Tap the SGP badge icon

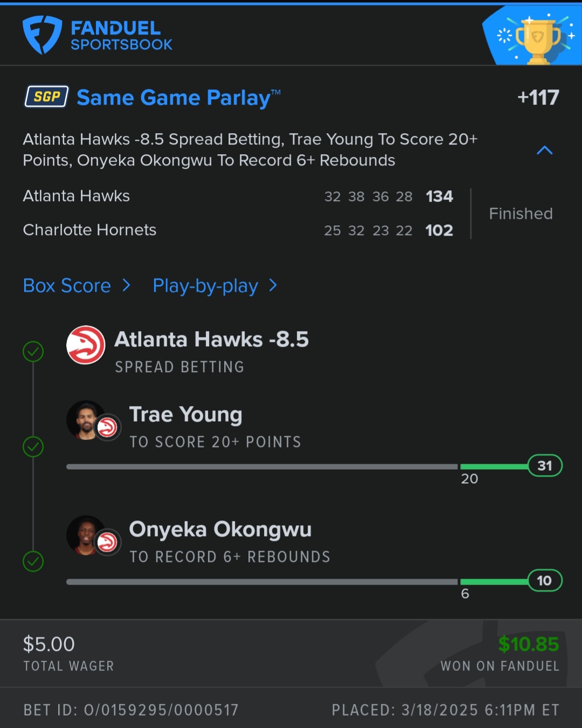(x=47, y=97)
